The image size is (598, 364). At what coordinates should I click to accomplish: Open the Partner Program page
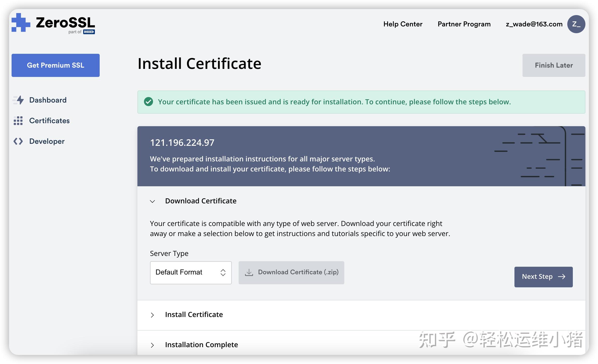[x=464, y=24]
